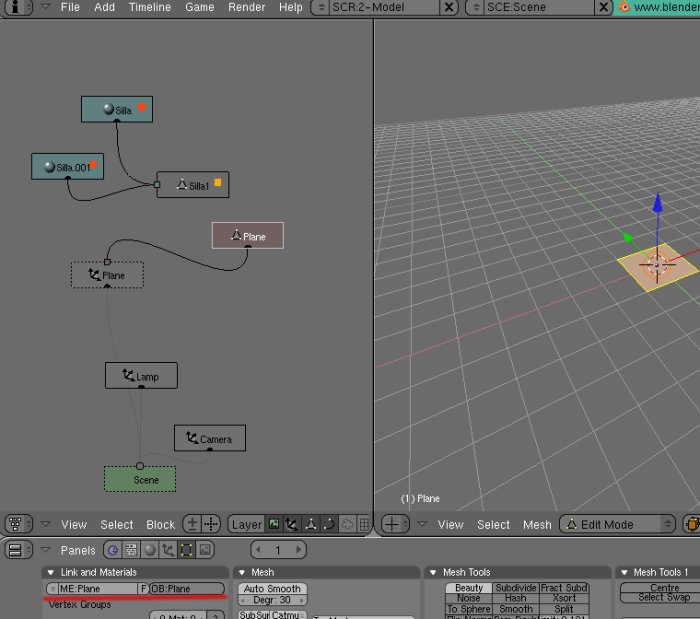
Task: Select the Plane object node
Action: tap(108, 275)
